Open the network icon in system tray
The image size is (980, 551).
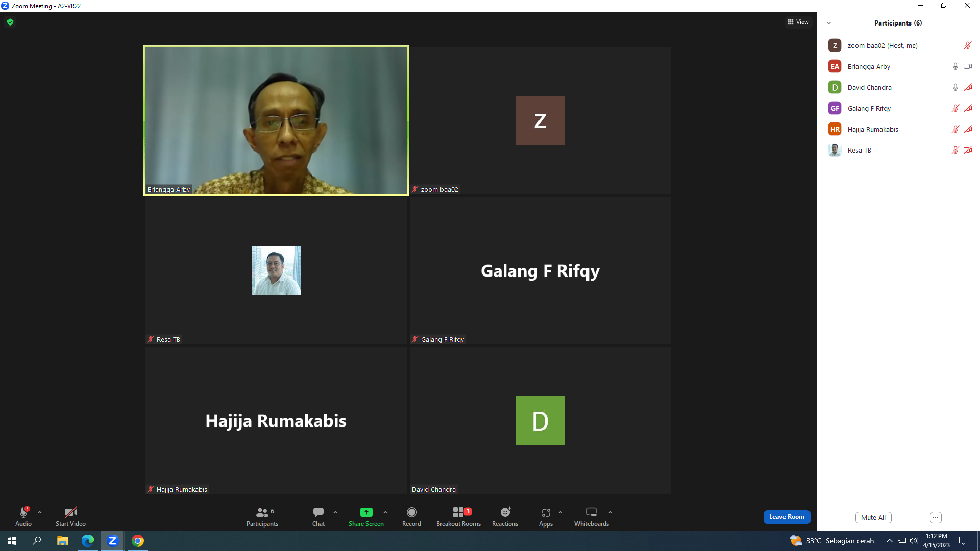point(902,541)
